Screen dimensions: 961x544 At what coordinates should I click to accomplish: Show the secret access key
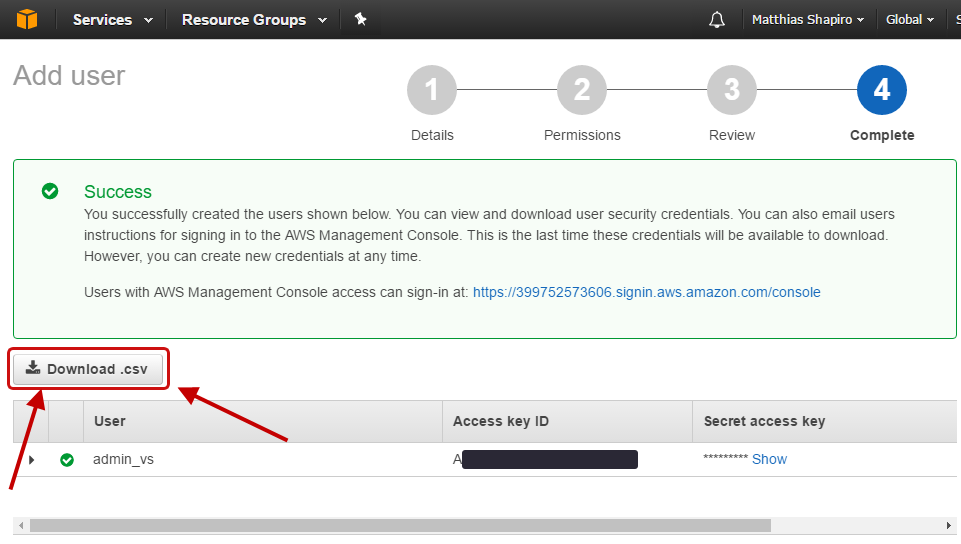tap(769, 459)
